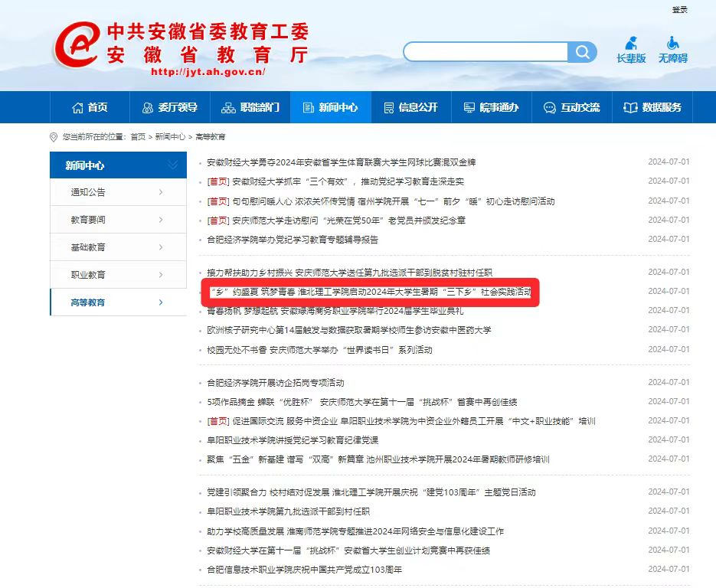Click the 首页 home icon in navbar
This screenshot has width=716, height=588.
pyautogui.click(x=77, y=107)
